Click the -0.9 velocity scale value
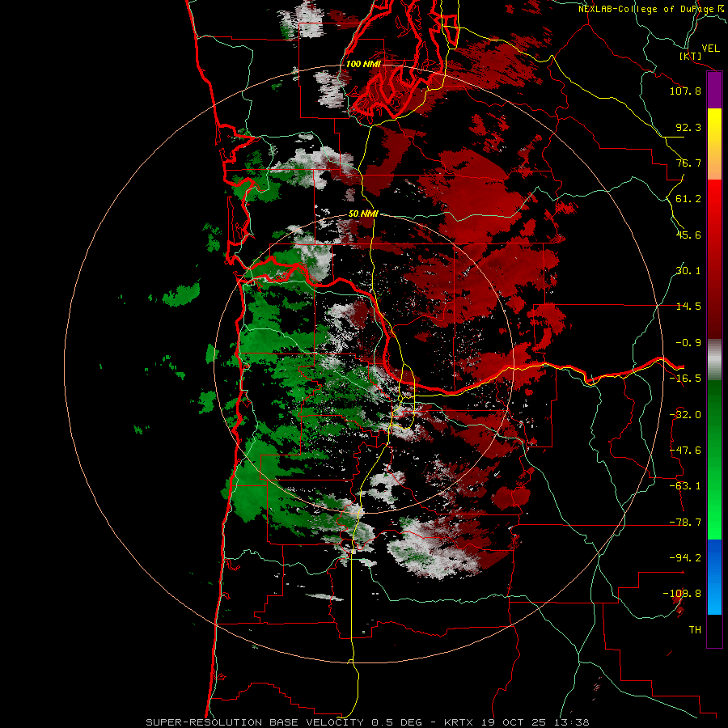 tap(688, 343)
